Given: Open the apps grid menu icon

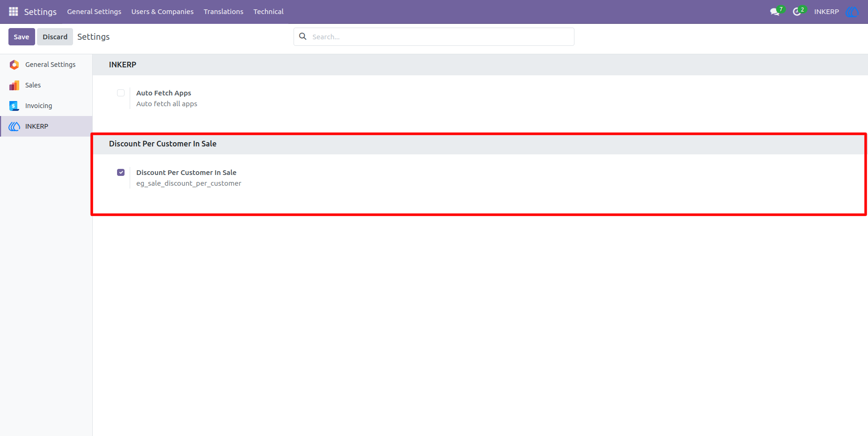Looking at the screenshot, I should click(14, 11).
